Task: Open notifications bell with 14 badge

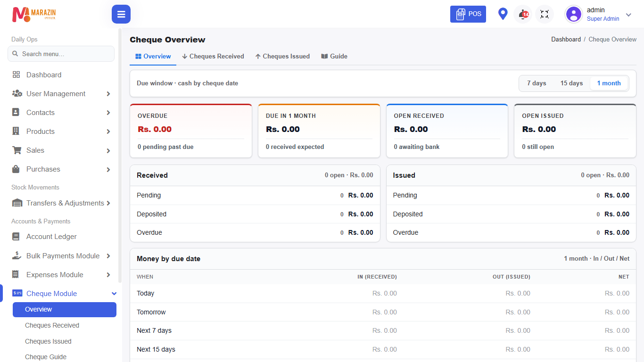Action: (x=523, y=14)
